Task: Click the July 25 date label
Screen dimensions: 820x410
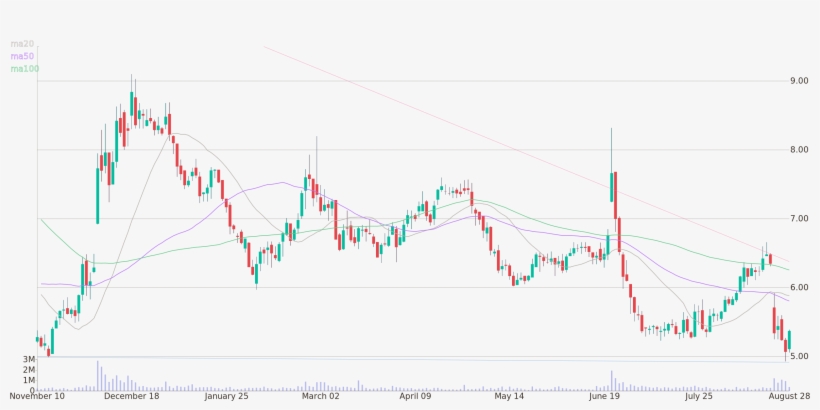Action: tap(700, 397)
